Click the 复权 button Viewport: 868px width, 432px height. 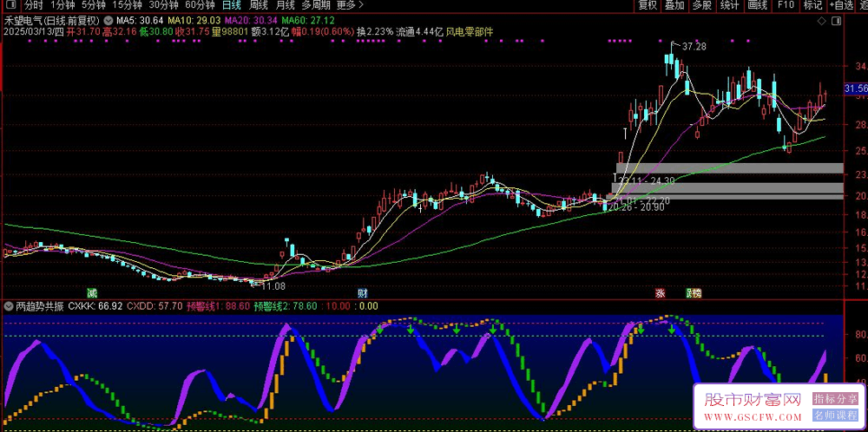648,5
